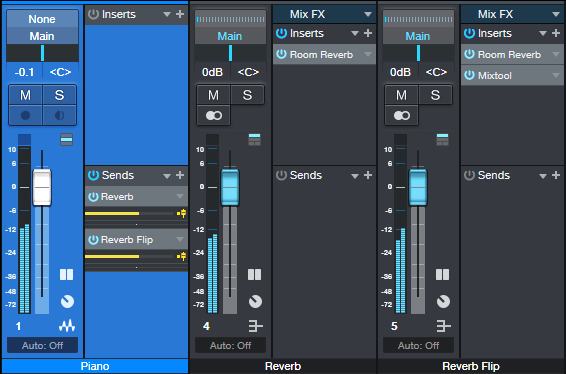Arm record on the Piano channel
The width and height of the screenshot is (566, 374).
pyautogui.click(x=25, y=116)
